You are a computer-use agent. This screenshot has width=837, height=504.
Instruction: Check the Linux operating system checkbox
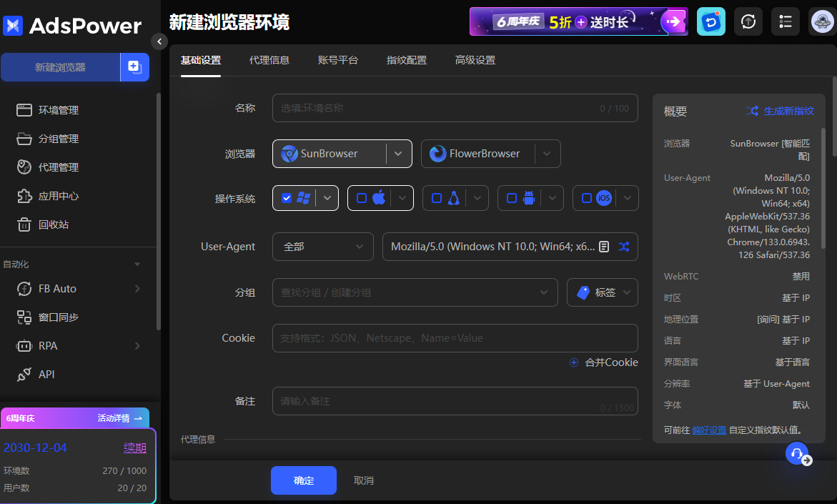[x=437, y=198]
